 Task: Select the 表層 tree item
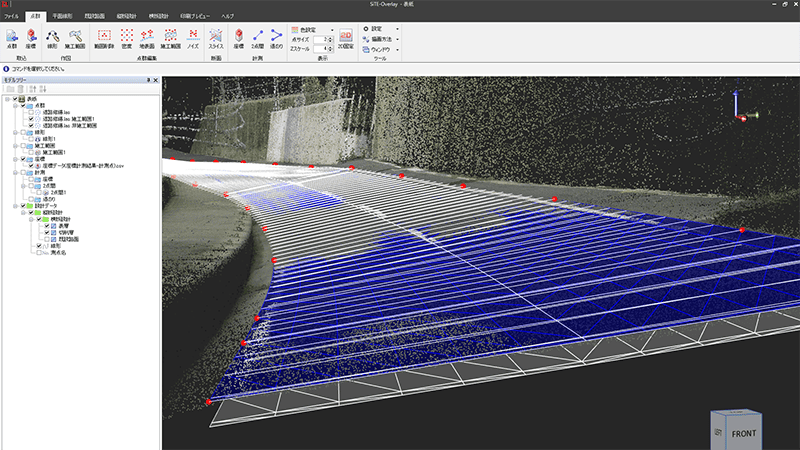63,226
